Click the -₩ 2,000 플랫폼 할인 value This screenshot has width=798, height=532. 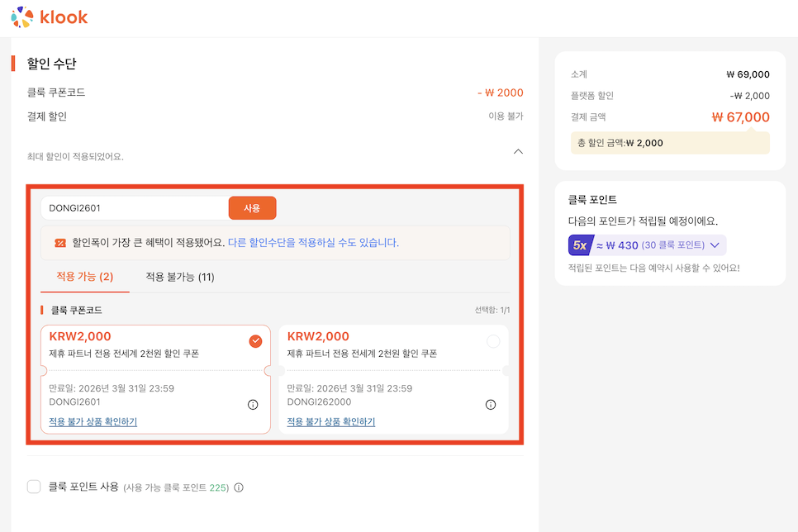click(x=749, y=96)
